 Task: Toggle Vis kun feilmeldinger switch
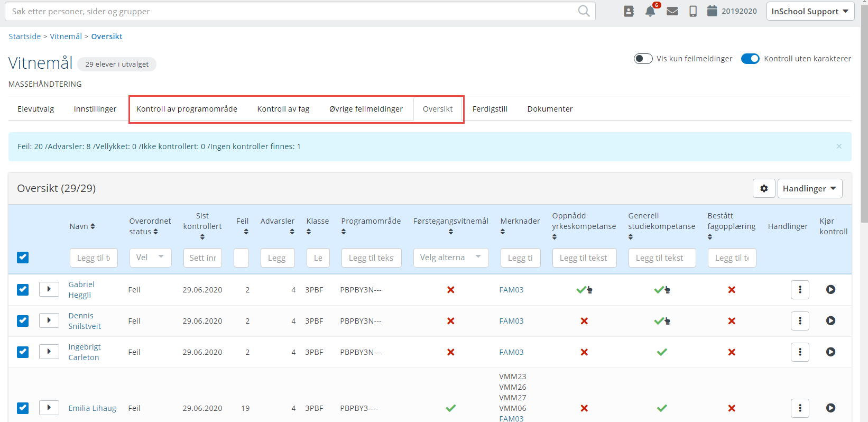click(x=643, y=59)
